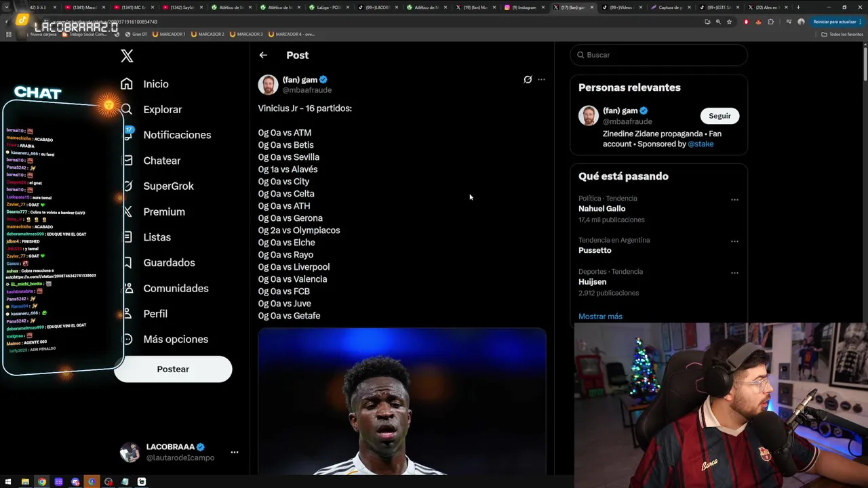Open the Gran DT bookmark
This screenshot has height=488, width=868.
(136, 34)
